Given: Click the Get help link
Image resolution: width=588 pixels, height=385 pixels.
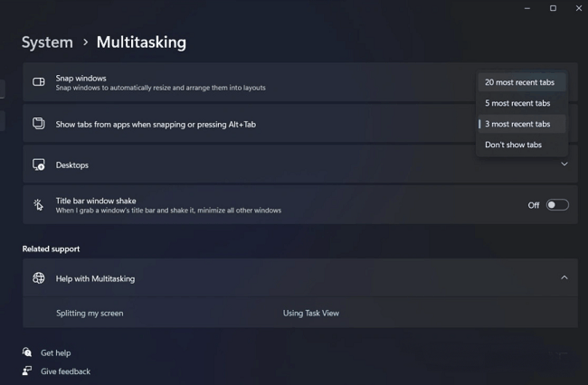Looking at the screenshot, I should coord(55,352).
